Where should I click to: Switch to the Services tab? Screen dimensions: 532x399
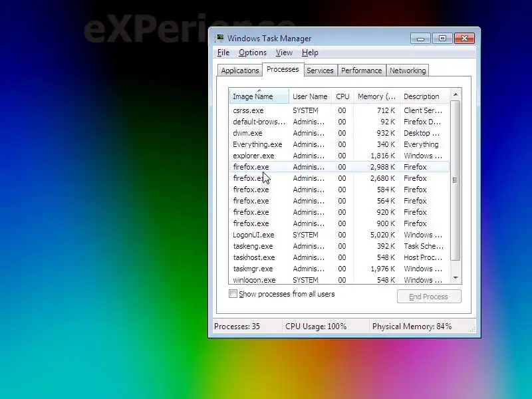[320, 70]
